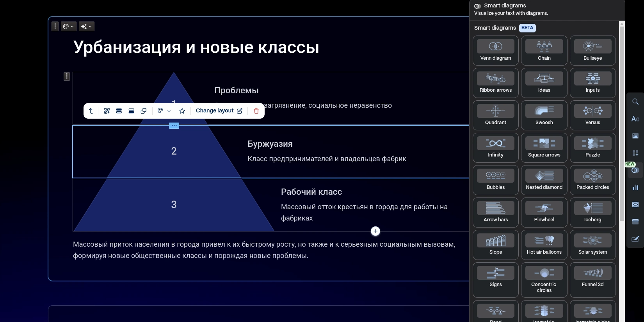Open the card three-dot options menu
This screenshot has width=644, height=322.
(55, 26)
